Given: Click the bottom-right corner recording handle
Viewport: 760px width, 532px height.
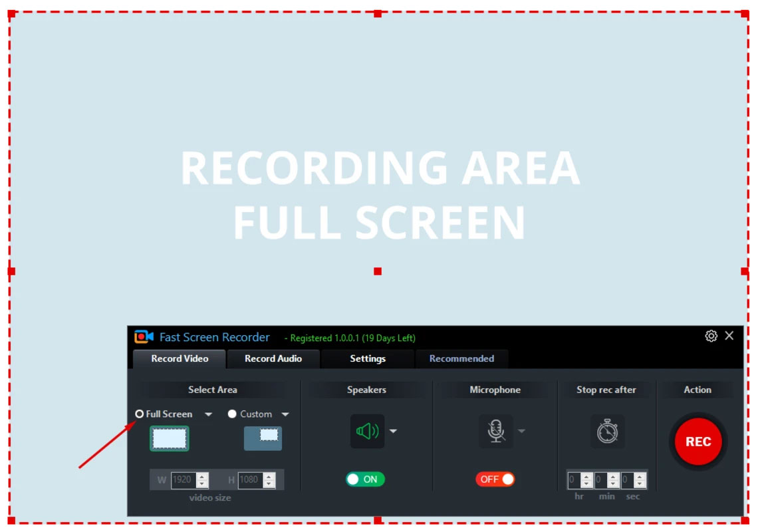Looking at the screenshot, I should [x=745, y=520].
